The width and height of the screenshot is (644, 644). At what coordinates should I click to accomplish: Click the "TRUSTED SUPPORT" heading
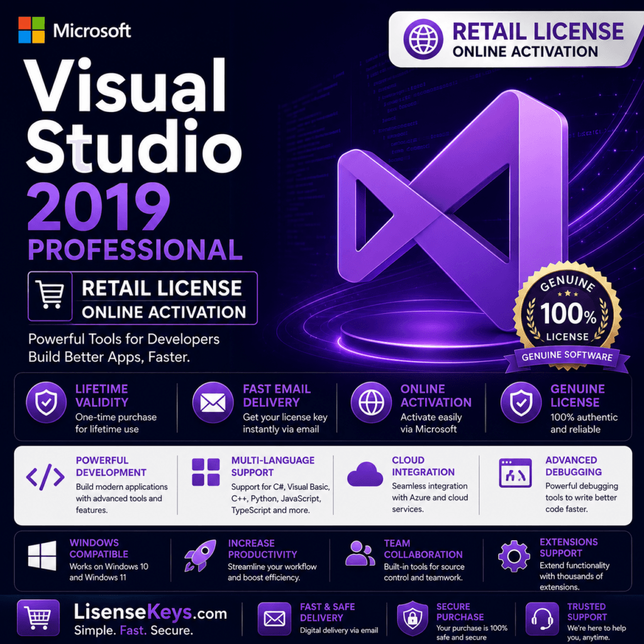(587, 612)
